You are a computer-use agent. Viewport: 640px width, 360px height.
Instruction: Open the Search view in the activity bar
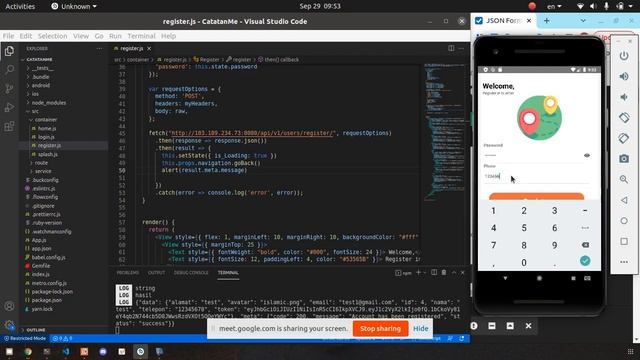pyautogui.click(x=9, y=70)
